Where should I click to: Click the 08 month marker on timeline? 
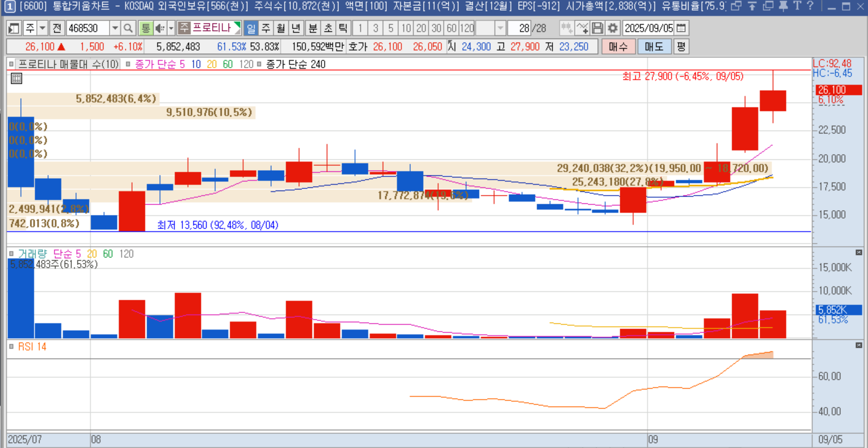pos(96,439)
